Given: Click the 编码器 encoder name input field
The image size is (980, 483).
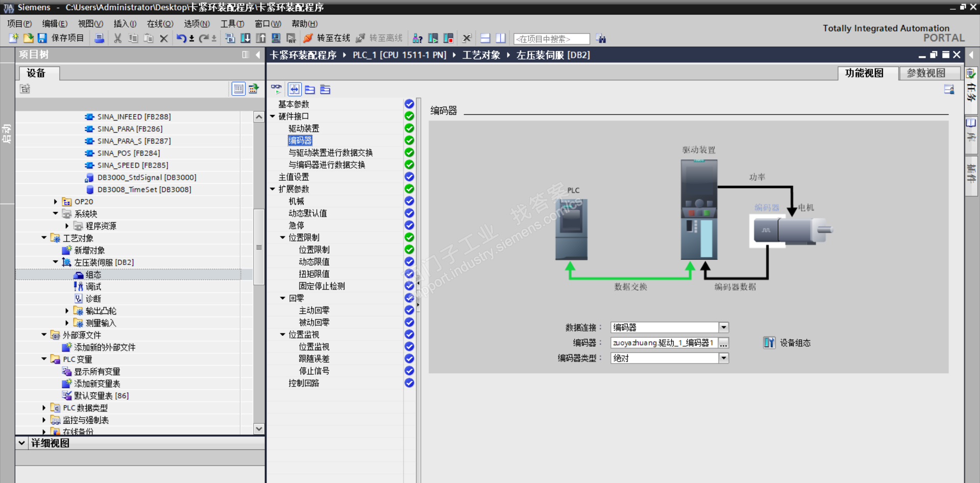Looking at the screenshot, I should point(664,343).
